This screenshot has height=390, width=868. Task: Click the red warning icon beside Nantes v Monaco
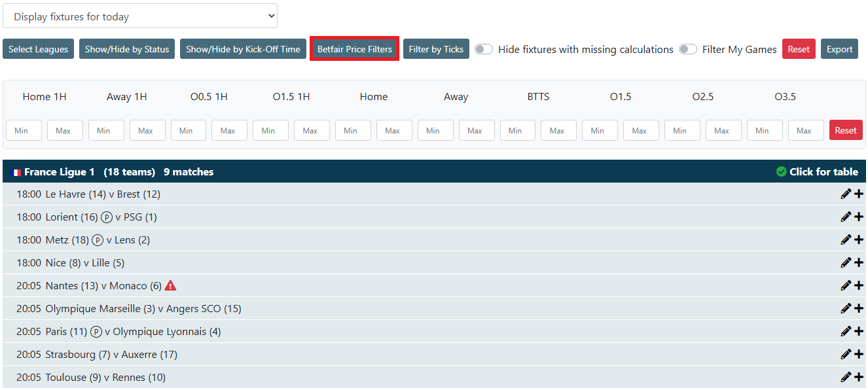tap(170, 285)
